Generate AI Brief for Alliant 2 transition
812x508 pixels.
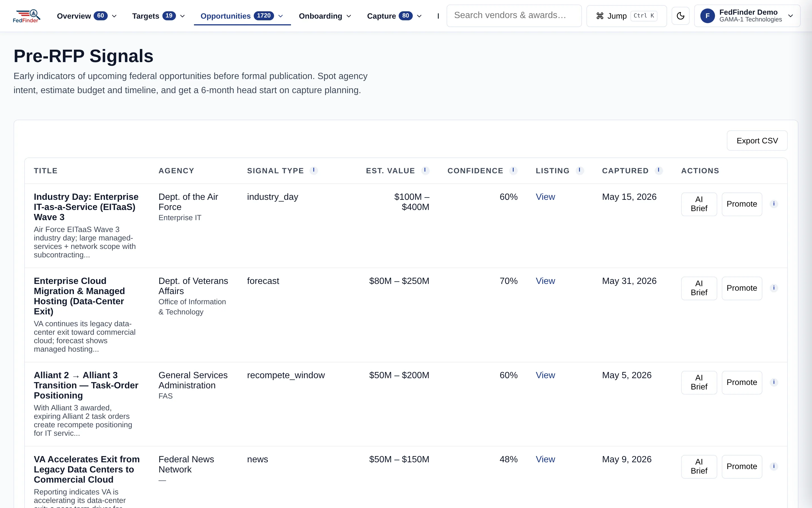pos(699,382)
